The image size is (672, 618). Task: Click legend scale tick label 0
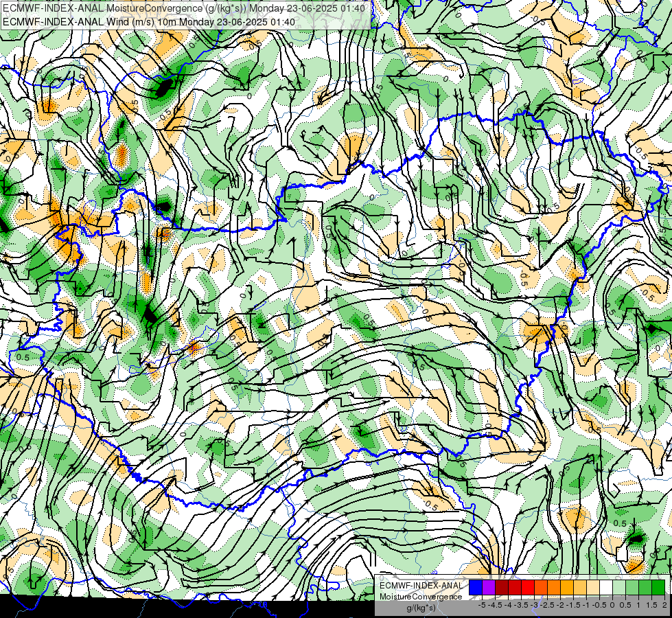[x=612, y=605]
